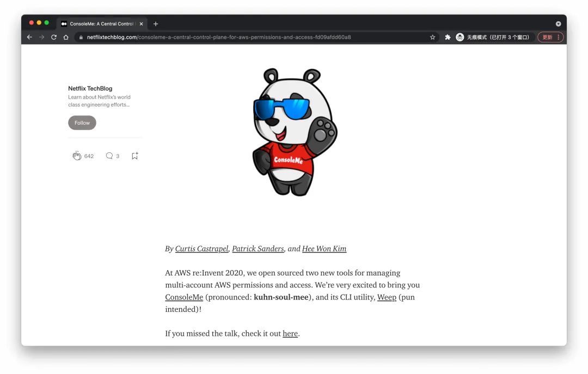
Task: Open Curtis Castrapel's author link
Action: 202,249
